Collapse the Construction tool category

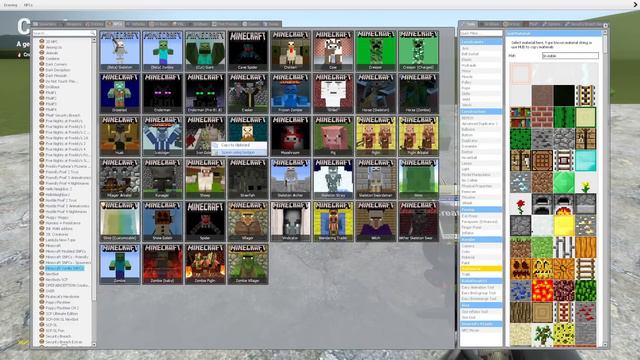click(x=481, y=111)
